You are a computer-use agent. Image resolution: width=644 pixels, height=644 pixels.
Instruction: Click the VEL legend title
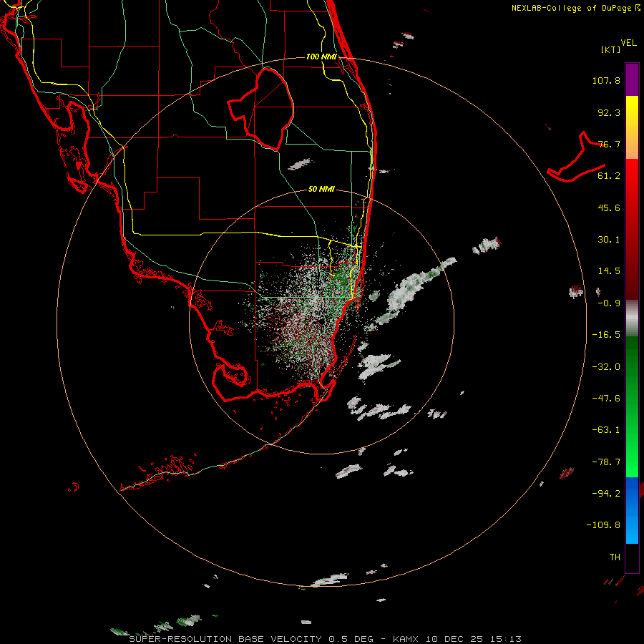pos(628,43)
